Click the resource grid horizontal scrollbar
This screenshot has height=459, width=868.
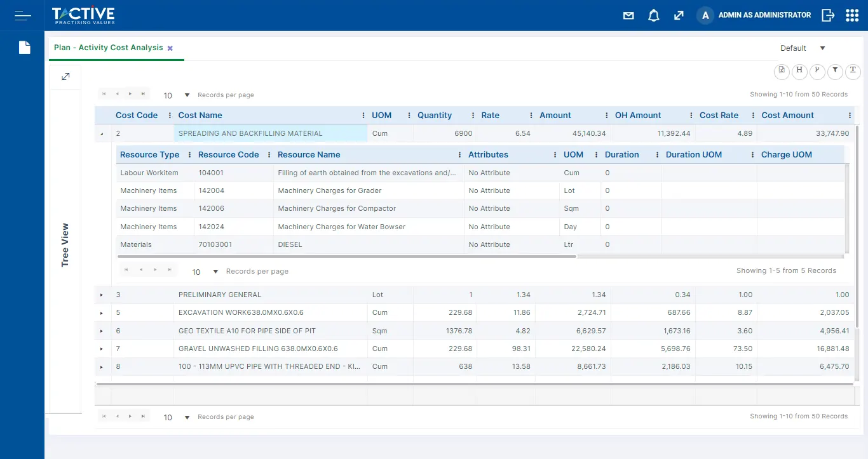click(x=347, y=256)
